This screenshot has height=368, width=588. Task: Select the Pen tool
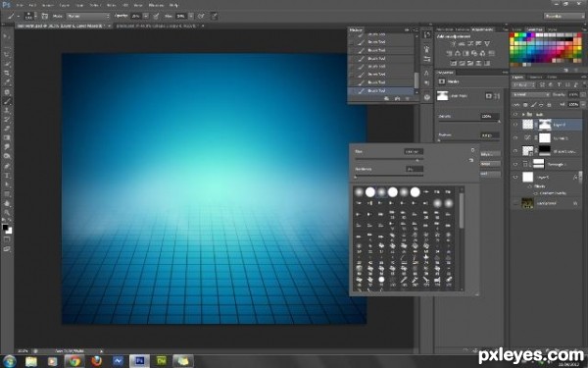point(7,166)
